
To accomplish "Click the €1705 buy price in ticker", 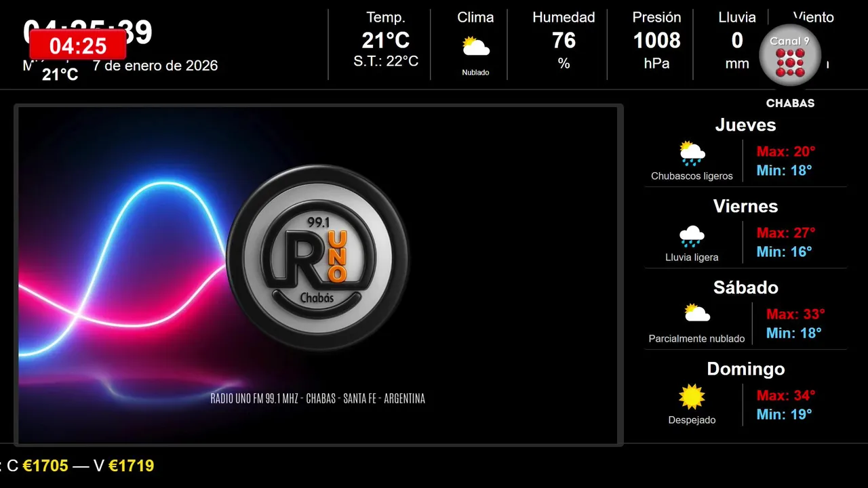I will click(45, 466).
